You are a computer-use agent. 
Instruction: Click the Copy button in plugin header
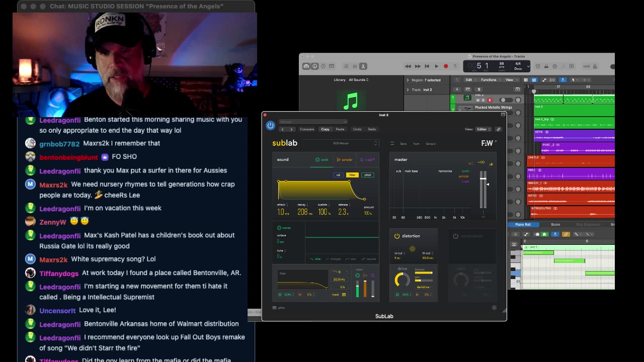(325, 129)
